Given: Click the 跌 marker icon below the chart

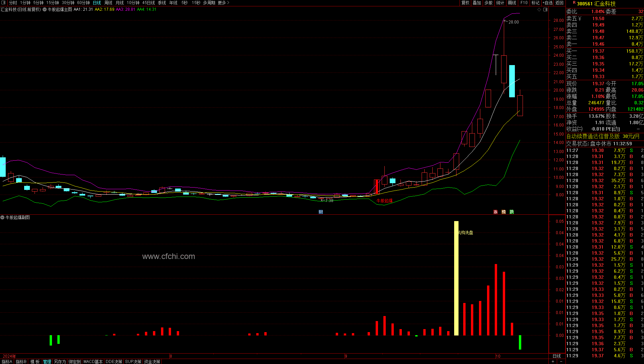Looking at the screenshot, I should [x=512, y=212].
